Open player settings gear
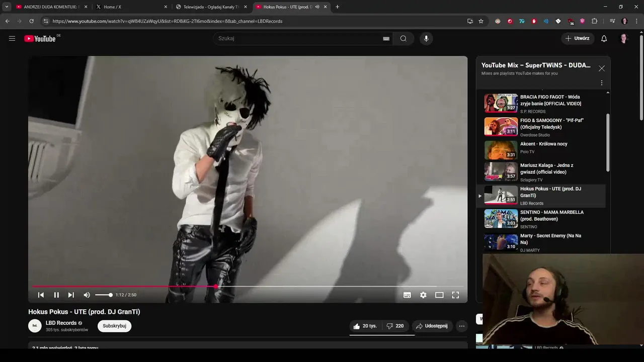The height and width of the screenshot is (362, 644). pos(423,295)
